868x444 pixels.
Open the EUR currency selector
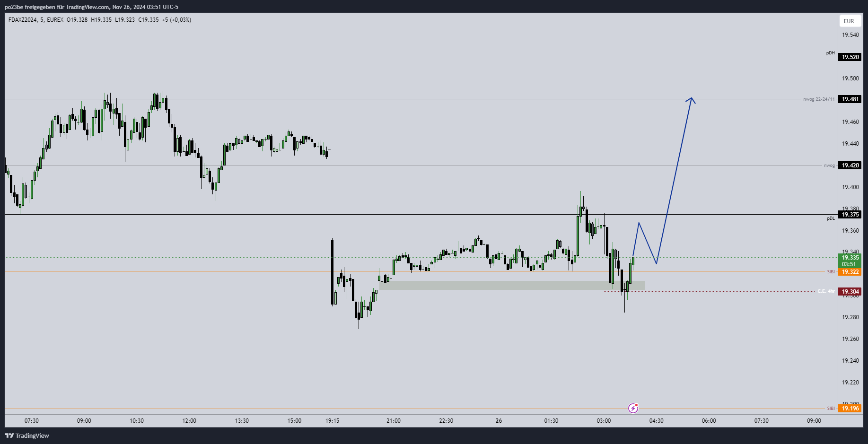point(849,21)
